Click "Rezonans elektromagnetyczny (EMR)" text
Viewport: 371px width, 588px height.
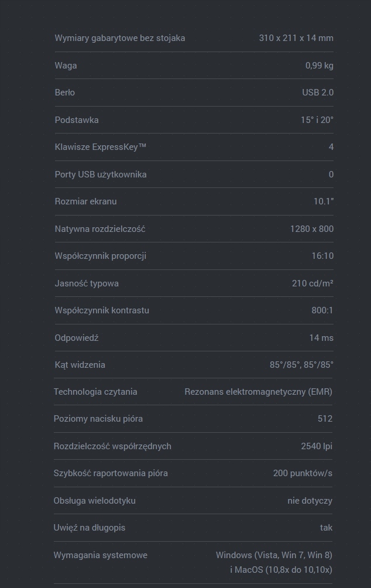258,392
